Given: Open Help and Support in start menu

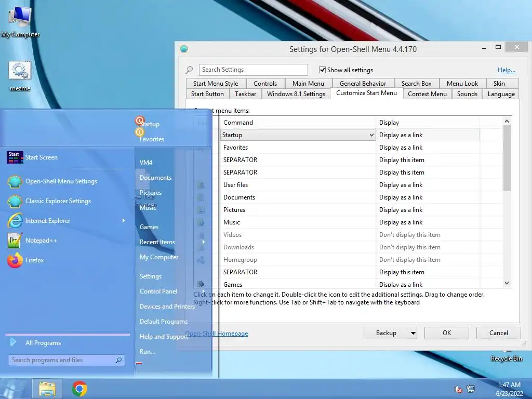Looking at the screenshot, I should [x=164, y=337].
